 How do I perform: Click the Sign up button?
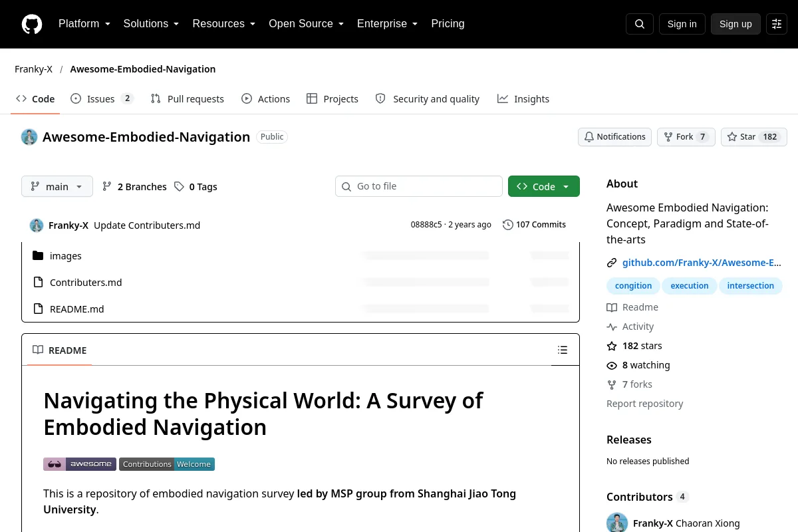[x=735, y=24]
